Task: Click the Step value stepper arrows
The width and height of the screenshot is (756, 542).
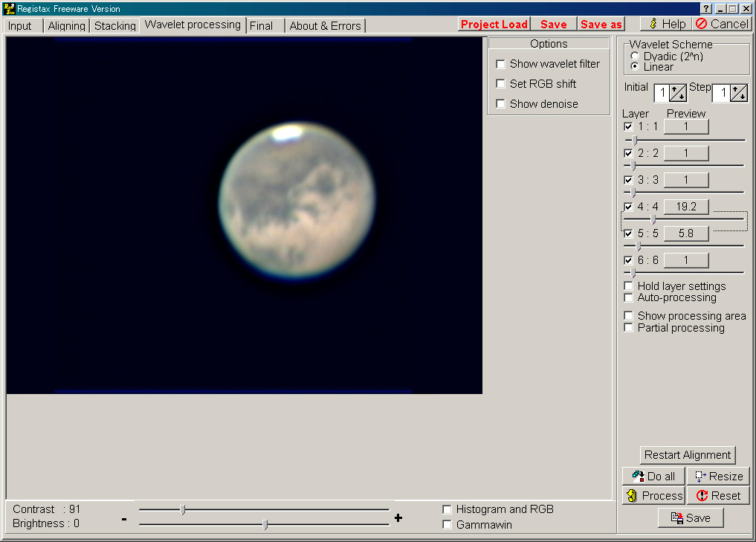Action: [738, 93]
